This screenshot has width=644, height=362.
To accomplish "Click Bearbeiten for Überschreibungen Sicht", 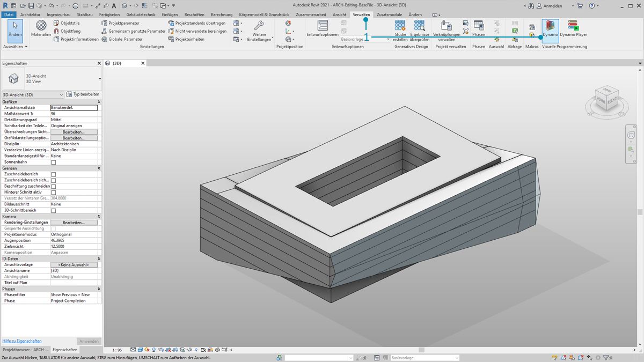I will (74, 132).
